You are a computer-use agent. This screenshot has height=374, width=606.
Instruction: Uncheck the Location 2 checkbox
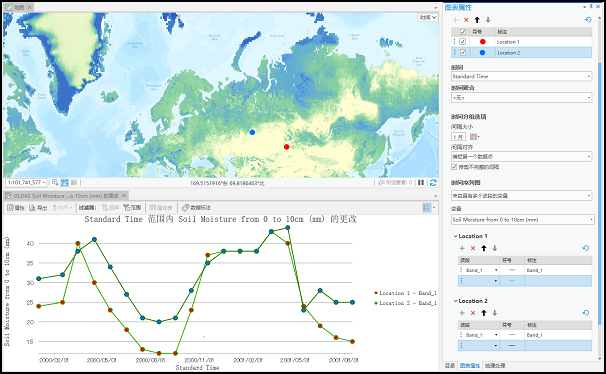point(463,53)
